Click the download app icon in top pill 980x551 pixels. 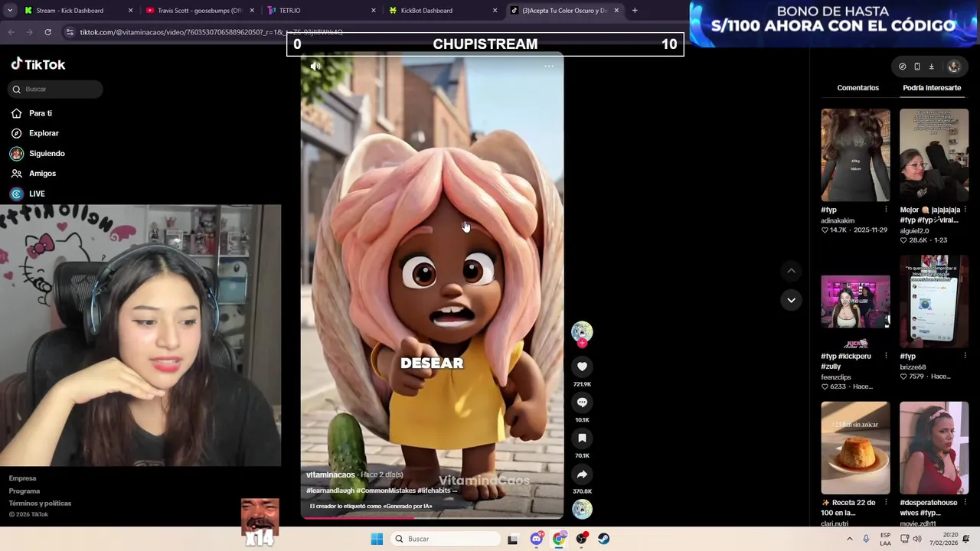coord(931,67)
